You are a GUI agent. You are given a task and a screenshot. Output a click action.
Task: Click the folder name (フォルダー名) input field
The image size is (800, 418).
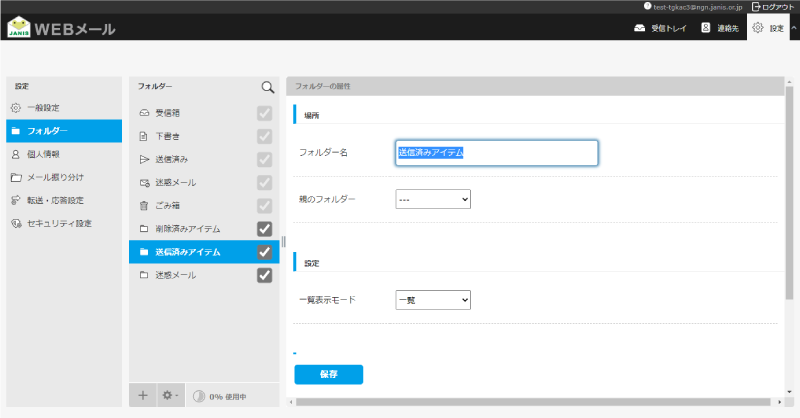[x=496, y=153]
